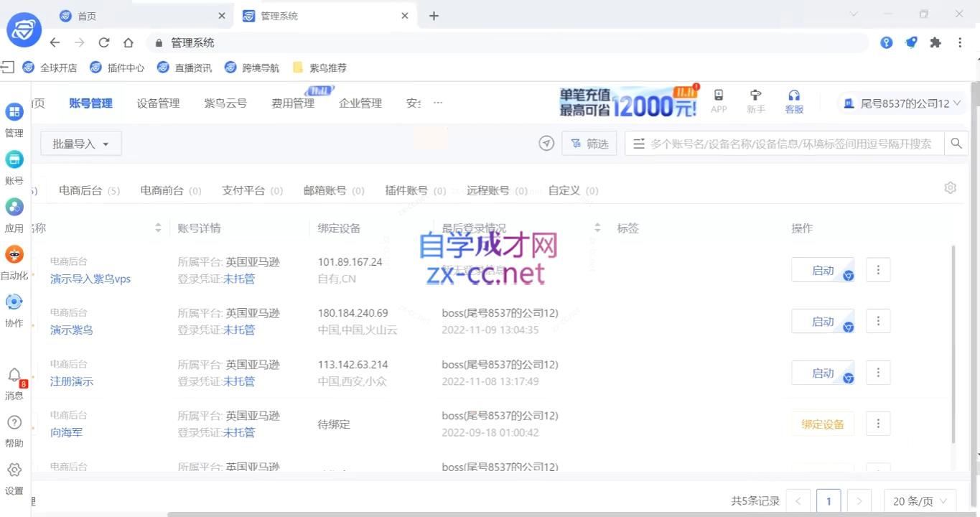The height and width of the screenshot is (517, 980).
Task: Click the APP download icon
Action: 719,95
